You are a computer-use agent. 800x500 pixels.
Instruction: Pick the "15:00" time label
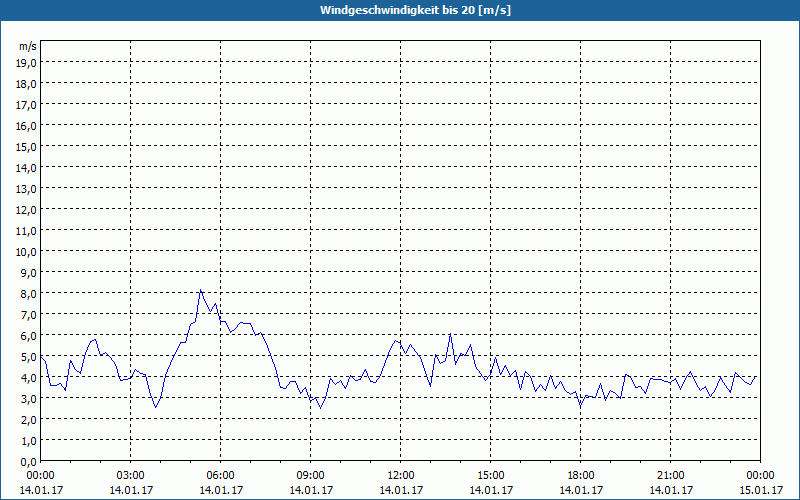491,476
